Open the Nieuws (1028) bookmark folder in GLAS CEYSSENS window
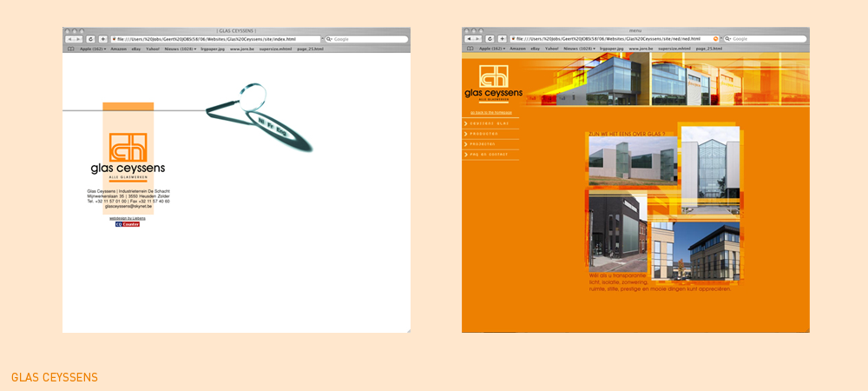Image resolution: width=868 pixels, height=391 pixels. pos(181,49)
